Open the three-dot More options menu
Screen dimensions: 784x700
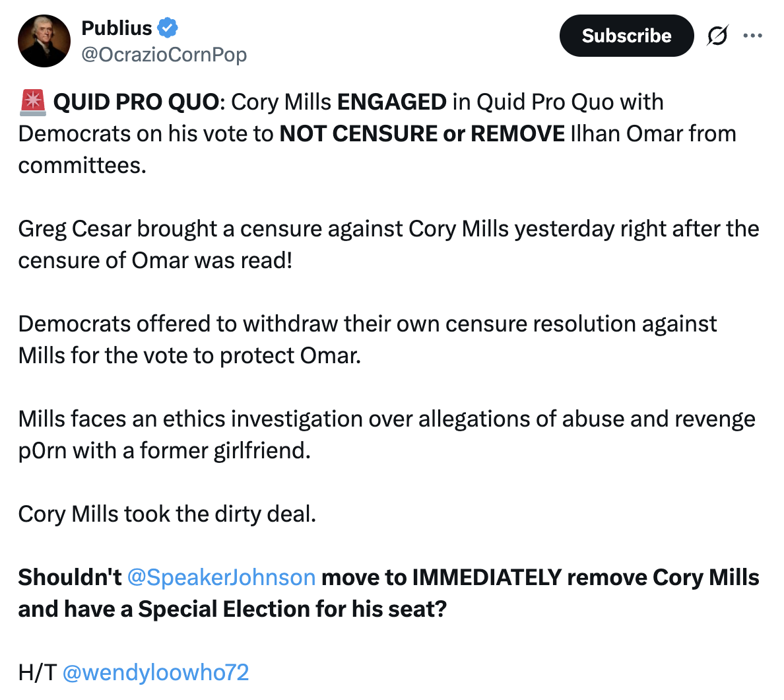pyautogui.click(x=752, y=36)
